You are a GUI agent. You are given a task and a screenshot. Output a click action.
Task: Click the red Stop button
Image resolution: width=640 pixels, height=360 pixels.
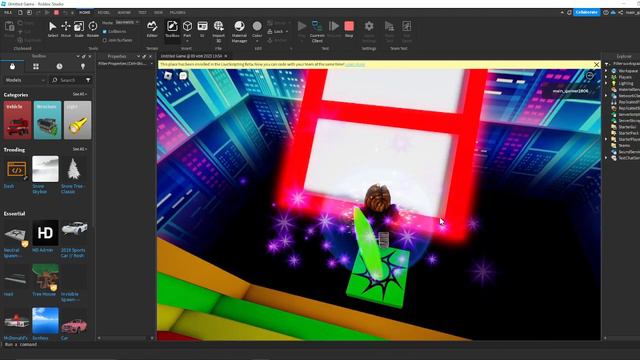(349, 29)
